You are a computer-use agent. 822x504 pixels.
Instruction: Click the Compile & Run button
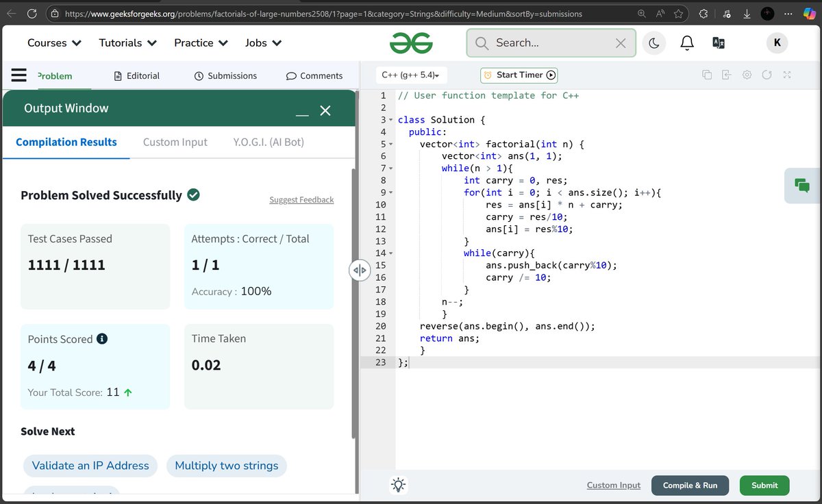[x=690, y=486]
